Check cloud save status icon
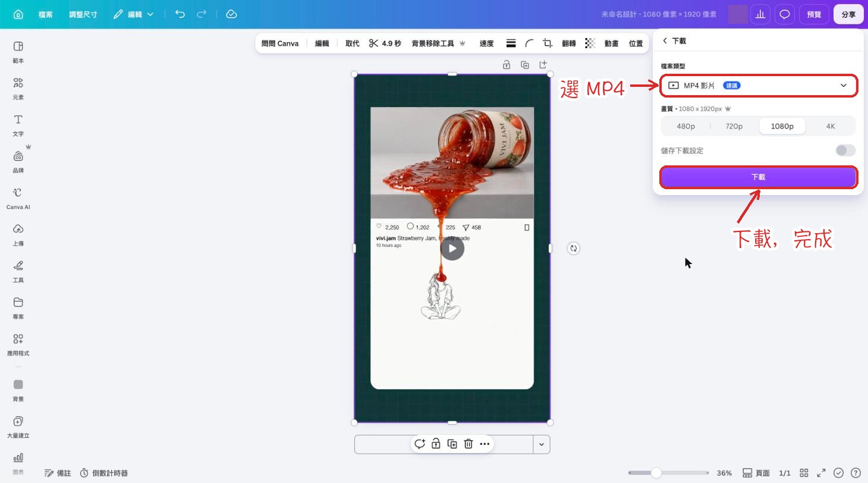868x483 pixels. pos(231,14)
